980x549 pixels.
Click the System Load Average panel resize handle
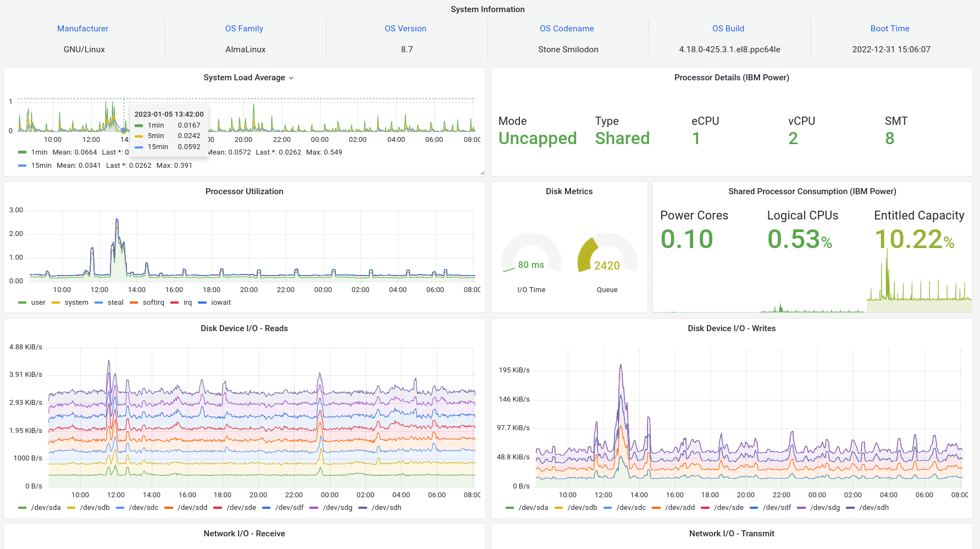point(482,173)
